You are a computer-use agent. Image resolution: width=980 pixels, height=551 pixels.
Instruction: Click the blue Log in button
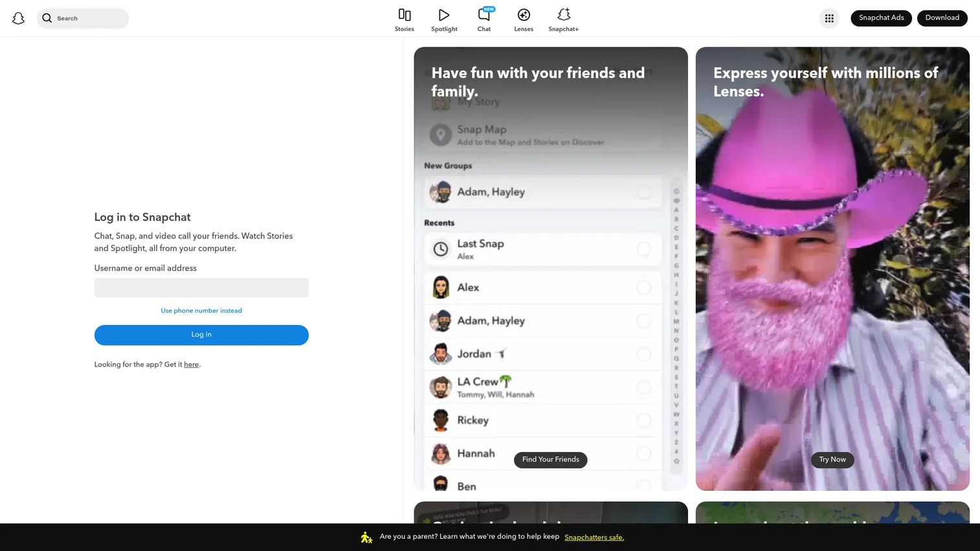point(201,335)
